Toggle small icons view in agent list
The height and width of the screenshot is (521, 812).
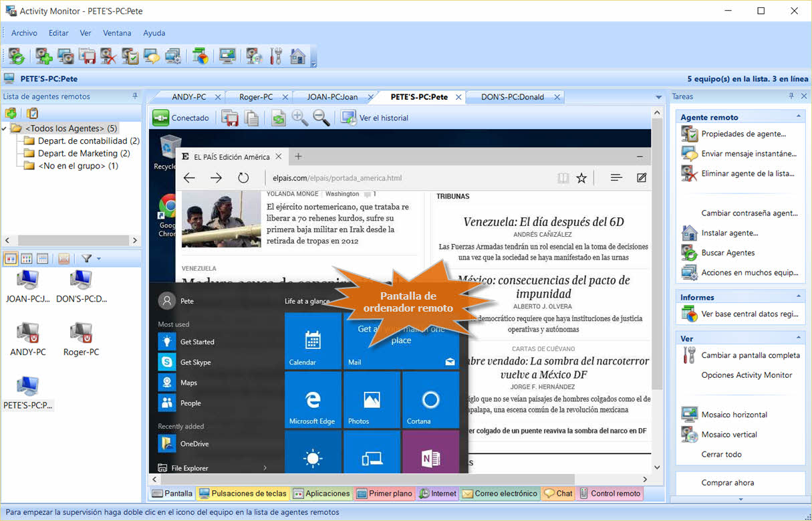27,258
